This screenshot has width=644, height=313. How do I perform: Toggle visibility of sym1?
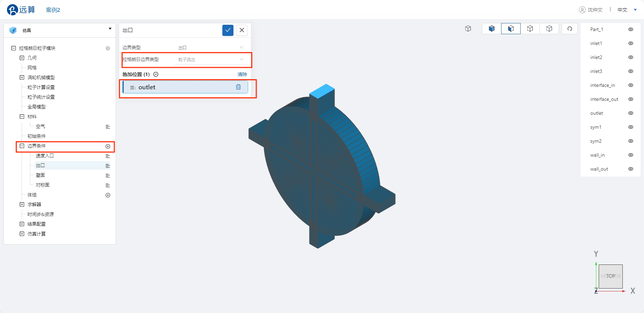click(x=631, y=127)
